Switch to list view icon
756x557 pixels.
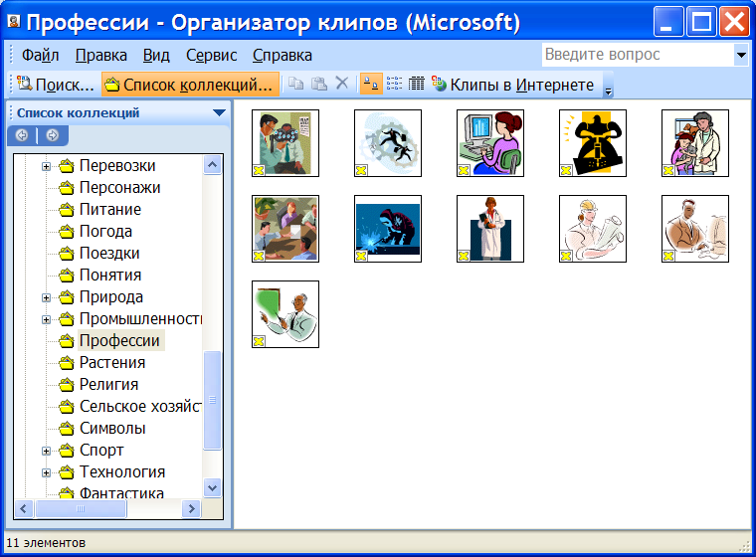click(394, 84)
